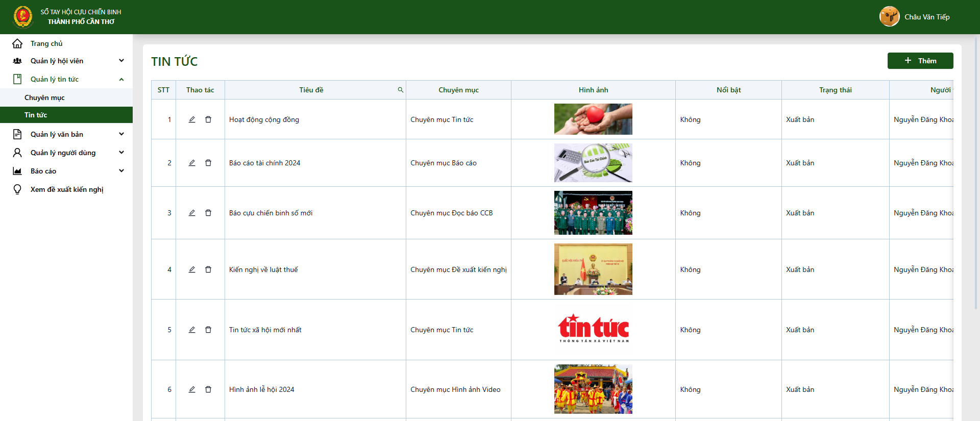This screenshot has height=421, width=980.
Task: Edit the Báo cựu chiến binh số mới entry
Action: [x=192, y=213]
